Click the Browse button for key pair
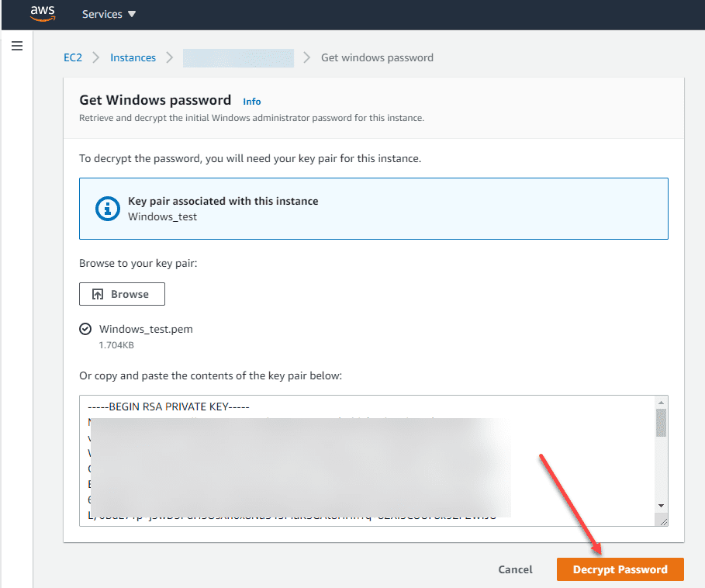705x588 pixels. (x=122, y=294)
